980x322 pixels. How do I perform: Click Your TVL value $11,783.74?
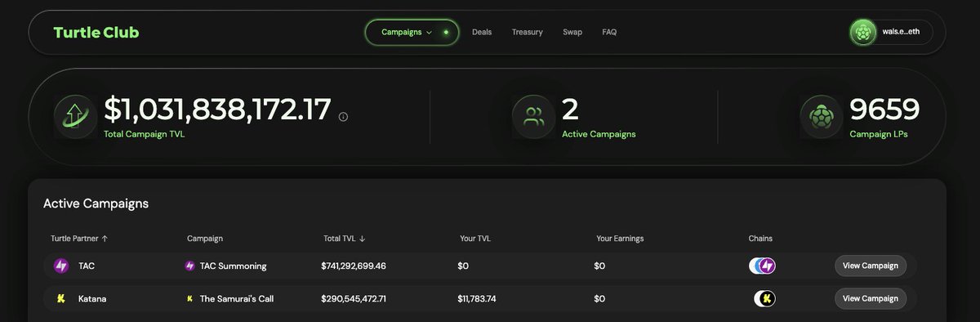[x=477, y=298]
